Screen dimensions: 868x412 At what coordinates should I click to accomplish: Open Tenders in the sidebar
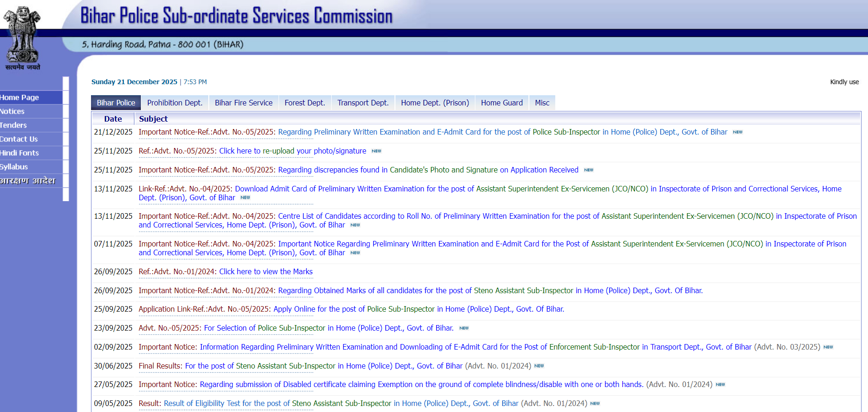(13, 125)
